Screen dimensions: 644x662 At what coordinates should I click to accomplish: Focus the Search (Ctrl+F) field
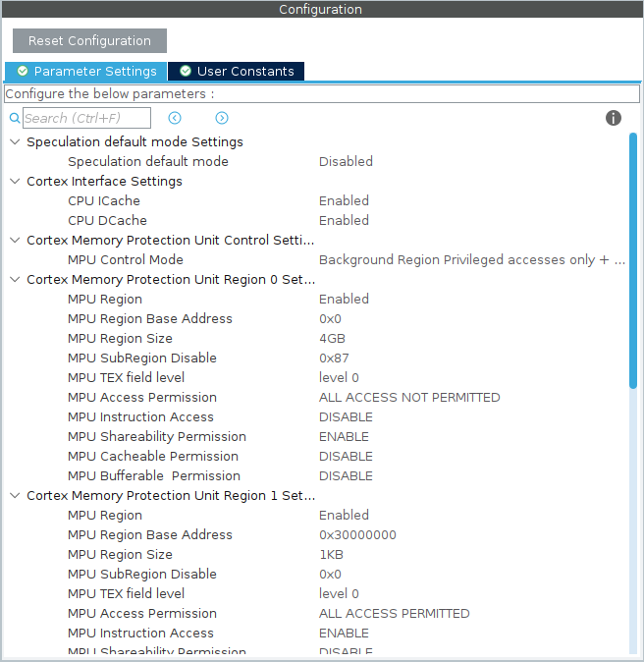coord(87,118)
